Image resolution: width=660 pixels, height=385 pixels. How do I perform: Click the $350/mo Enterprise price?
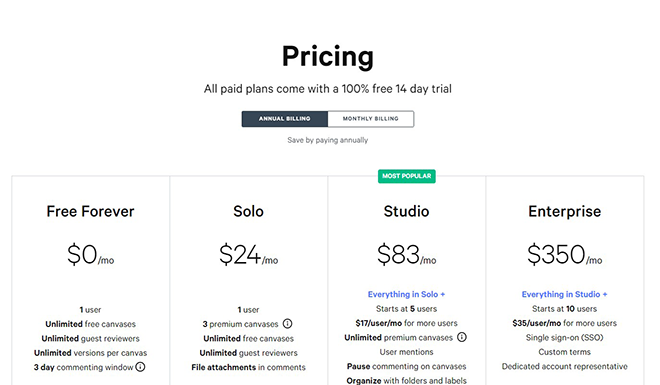pyautogui.click(x=564, y=255)
